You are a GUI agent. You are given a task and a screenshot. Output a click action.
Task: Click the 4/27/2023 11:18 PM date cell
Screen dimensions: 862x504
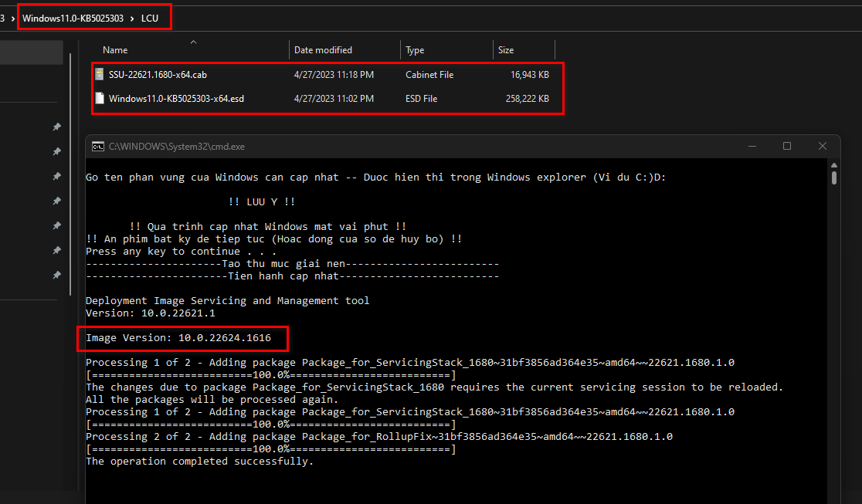(x=334, y=75)
